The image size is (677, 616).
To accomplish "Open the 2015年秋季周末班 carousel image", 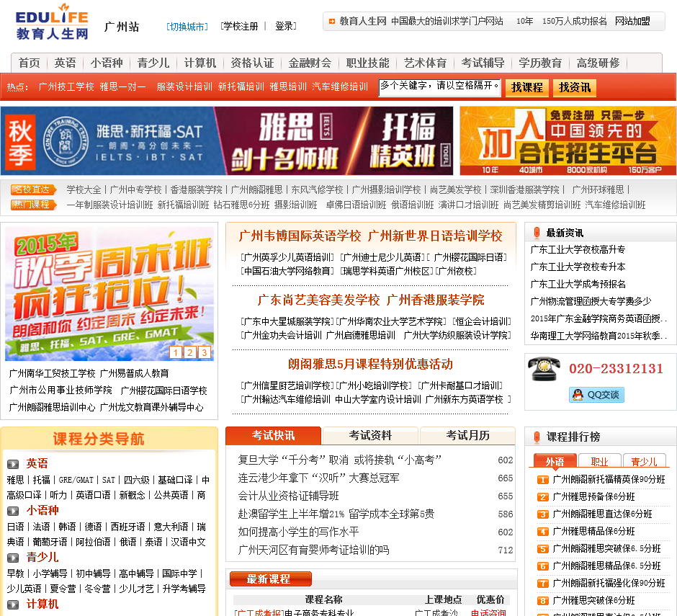I will coord(109,294).
